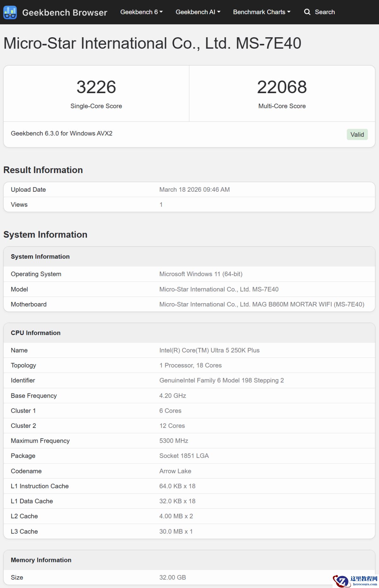Click CPU name 'Intel(R) Core(TM) Ultra 5 250K Plus'

(x=209, y=350)
